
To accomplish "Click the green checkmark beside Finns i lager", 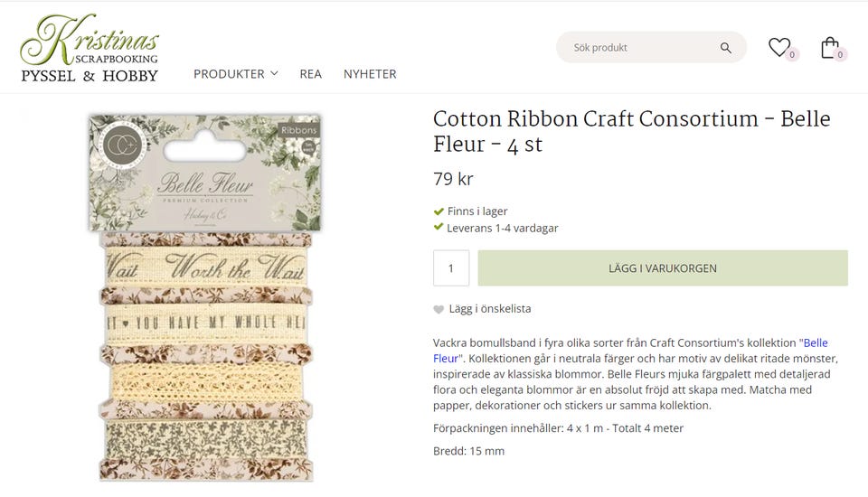I will (x=439, y=211).
